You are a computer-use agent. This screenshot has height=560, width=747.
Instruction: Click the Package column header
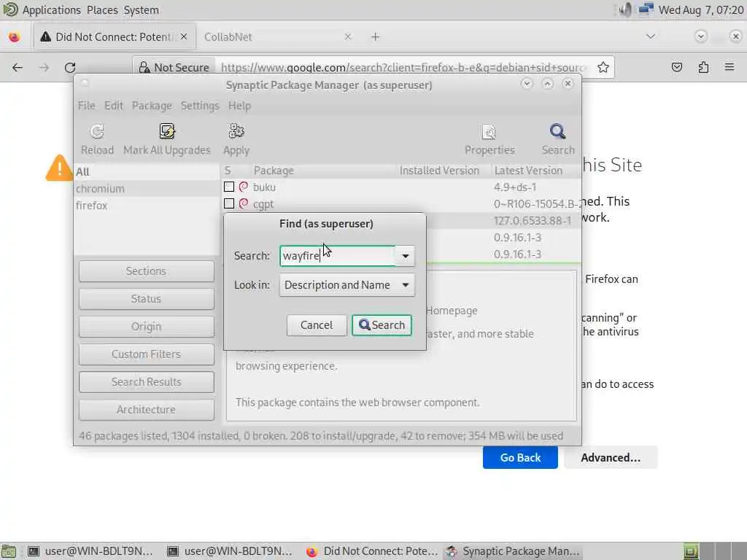click(x=322, y=171)
